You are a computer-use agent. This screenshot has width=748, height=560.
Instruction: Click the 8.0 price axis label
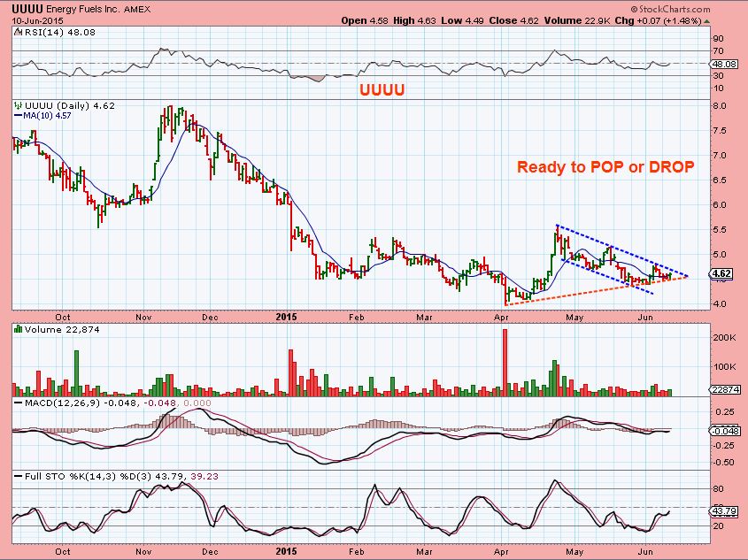[721, 106]
